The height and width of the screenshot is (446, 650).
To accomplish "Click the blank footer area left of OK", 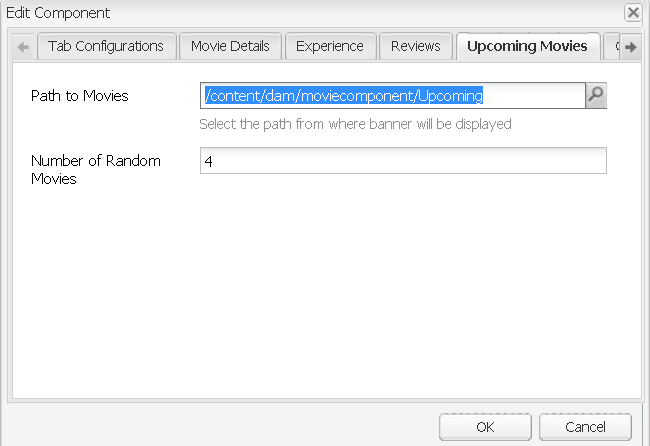I will [220, 427].
